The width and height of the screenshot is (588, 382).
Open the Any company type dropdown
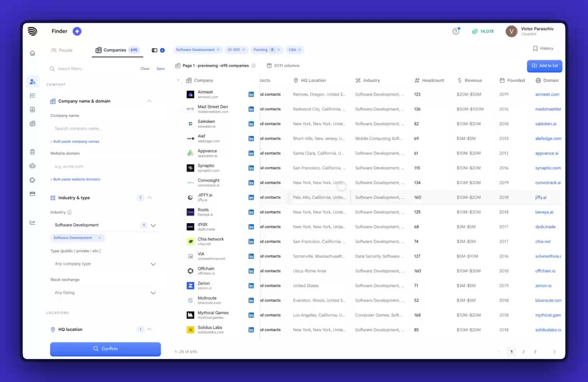click(105, 264)
